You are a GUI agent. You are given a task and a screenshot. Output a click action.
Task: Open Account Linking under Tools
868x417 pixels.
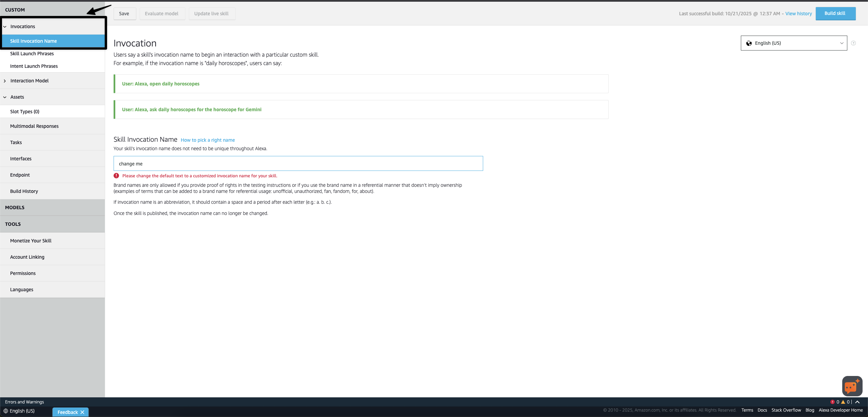tap(27, 257)
